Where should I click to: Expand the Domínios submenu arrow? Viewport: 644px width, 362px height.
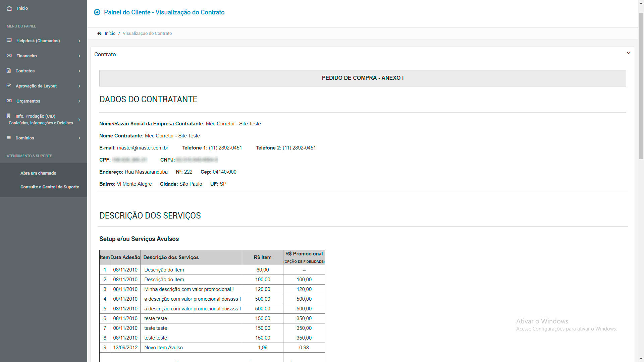click(x=79, y=138)
